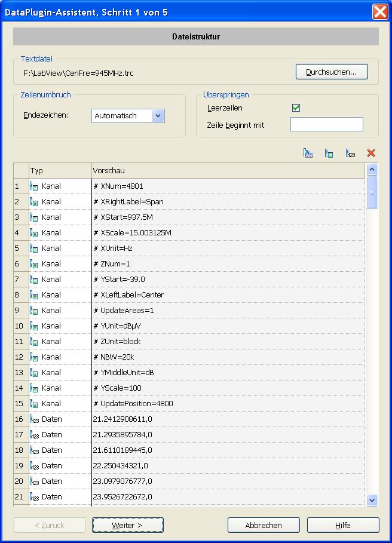Select the preview text '# YUnit=dBµV'
This screenshot has height=543, width=392.
click(x=117, y=326)
